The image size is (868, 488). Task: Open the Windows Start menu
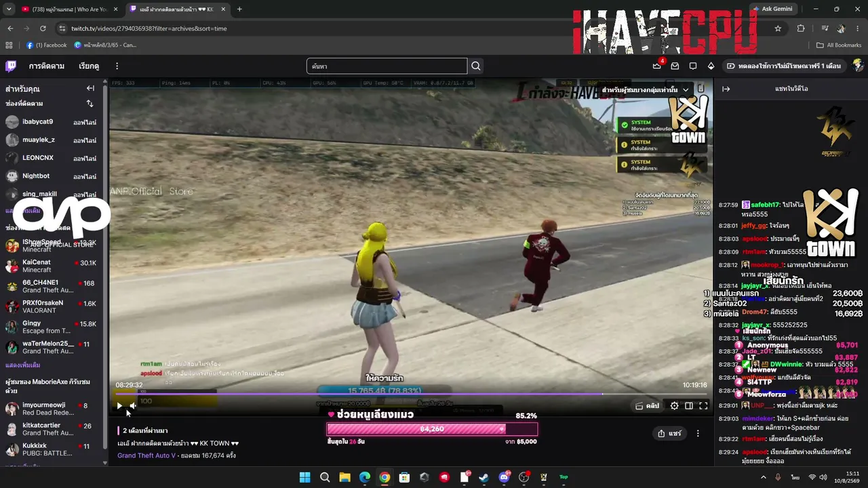coord(305,477)
